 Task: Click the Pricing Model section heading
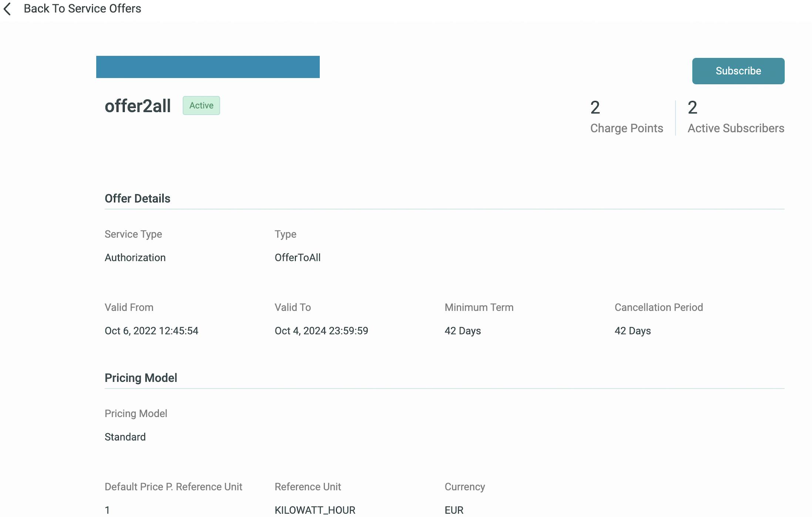(141, 378)
